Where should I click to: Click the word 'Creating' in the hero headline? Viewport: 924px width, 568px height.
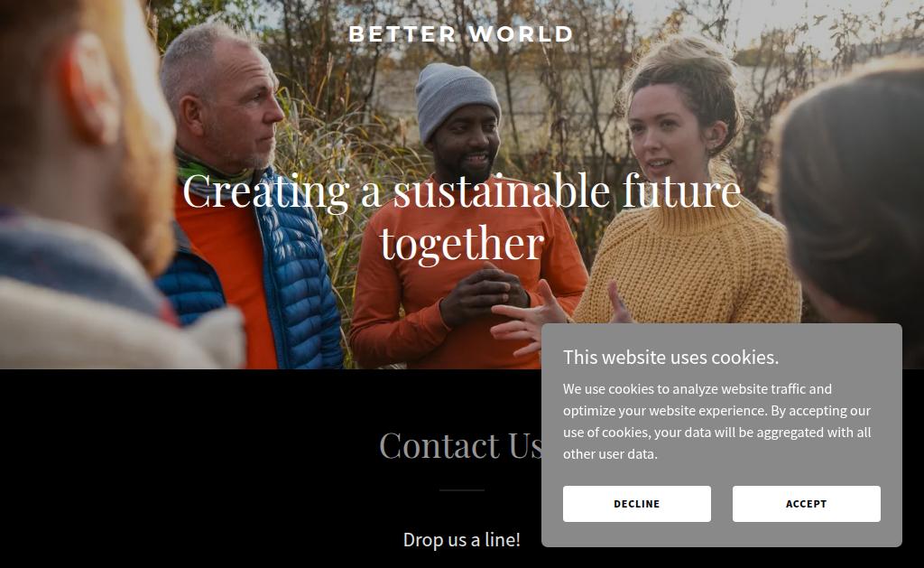point(266,192)
